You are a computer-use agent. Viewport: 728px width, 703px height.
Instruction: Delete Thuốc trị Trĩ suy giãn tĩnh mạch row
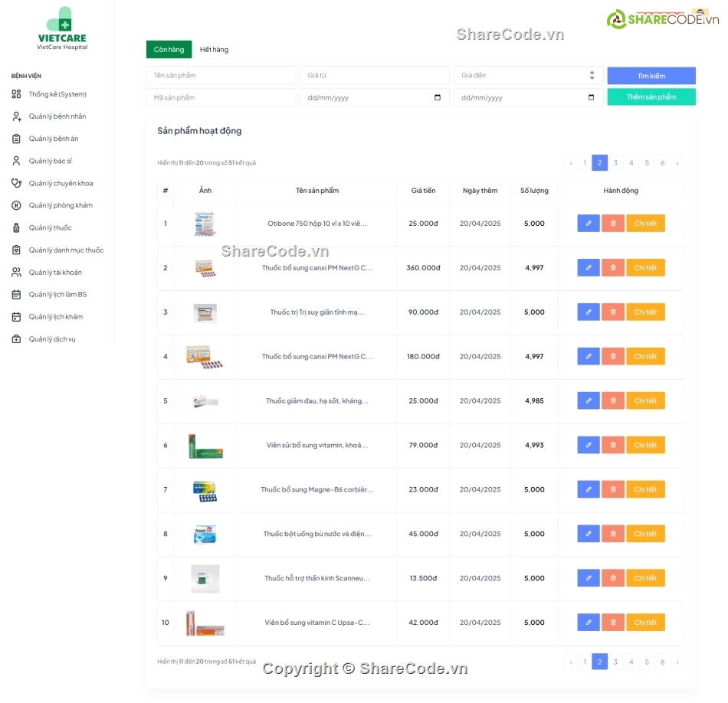point(613,312)
